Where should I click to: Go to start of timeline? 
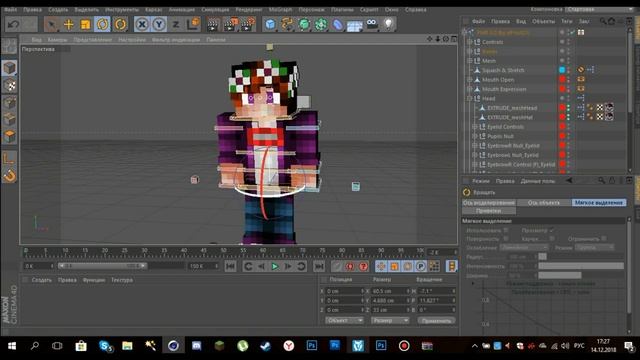tap(230, 267)
